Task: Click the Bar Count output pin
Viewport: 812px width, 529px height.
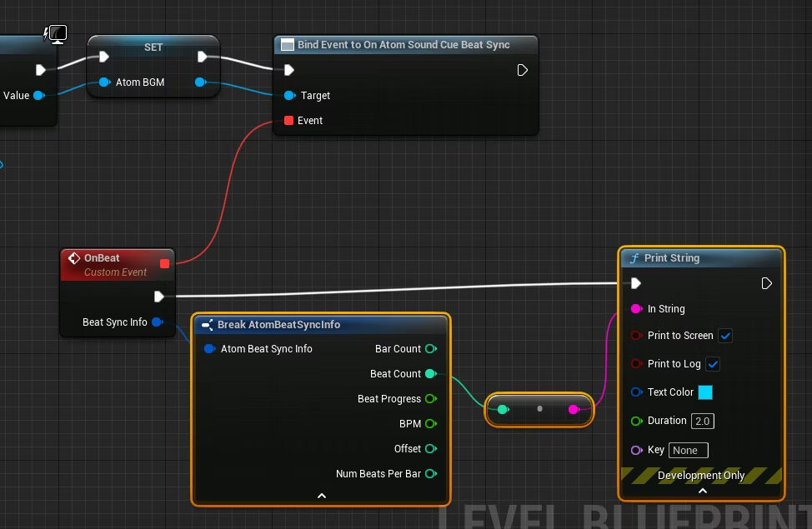Action: pos(430,349)
